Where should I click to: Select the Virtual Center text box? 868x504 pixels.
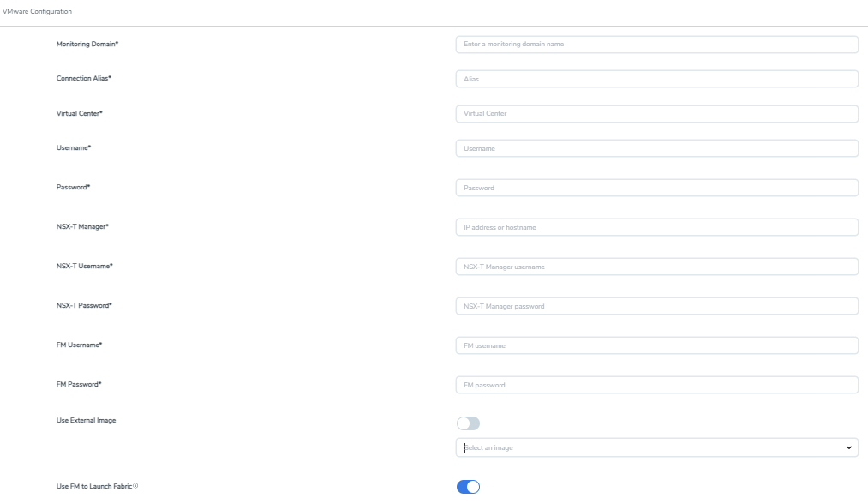coord(656,114)
